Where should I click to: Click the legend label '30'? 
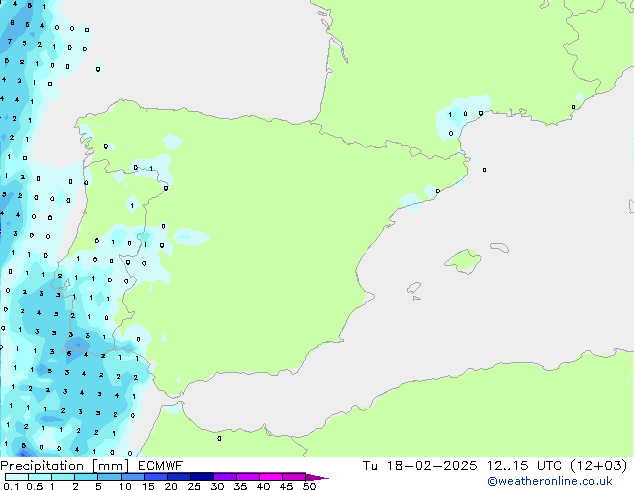(x=217, y=486)
